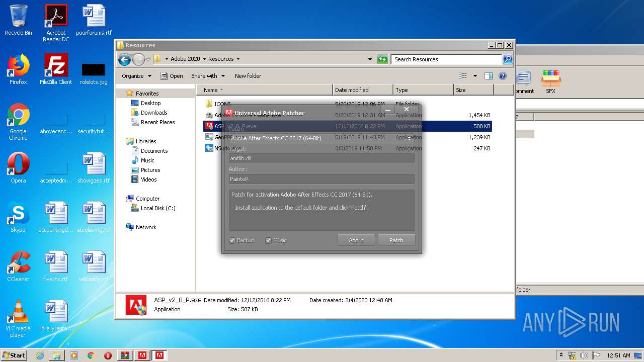Click the PainteR author field
Viewport: 644px width, 362px height.
(321, 179)
